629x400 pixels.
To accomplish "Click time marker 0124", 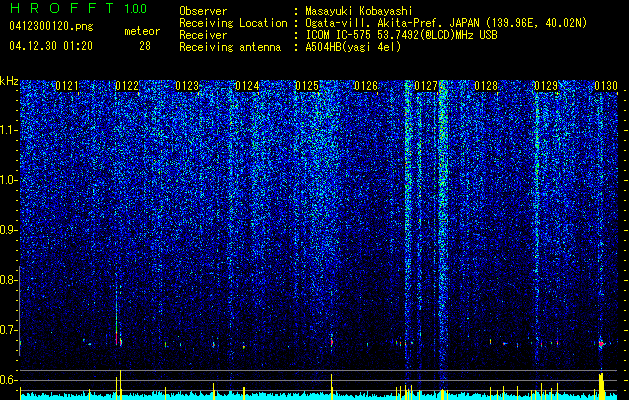I will coord(247,85).
